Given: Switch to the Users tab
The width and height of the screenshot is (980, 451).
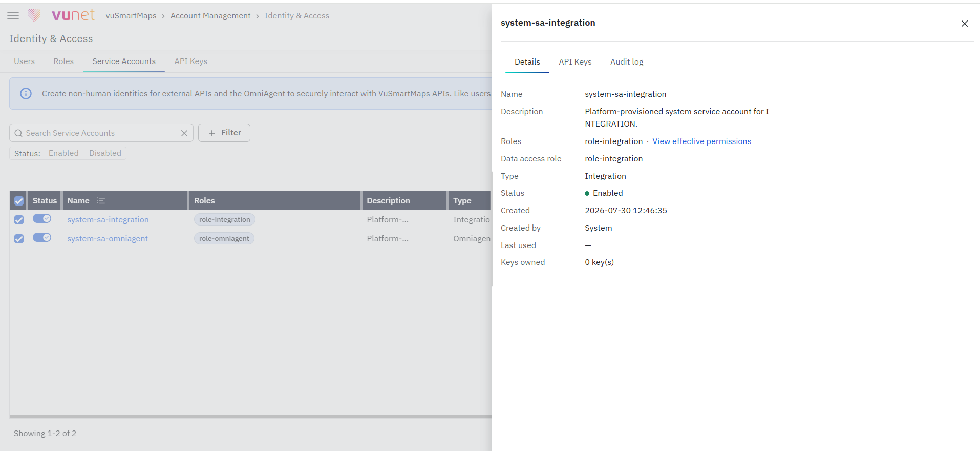Looking at the screenshot, I should tap(25, 61).
